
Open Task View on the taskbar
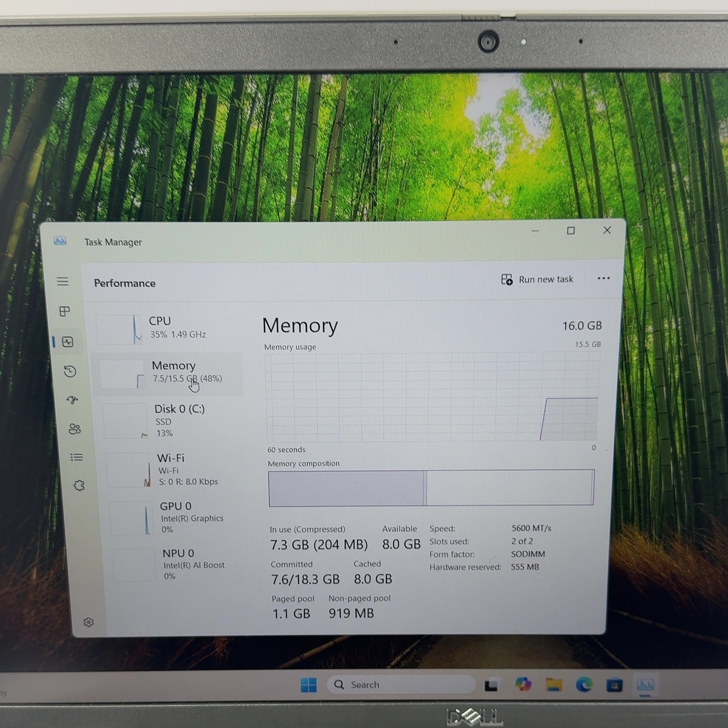click(491, 685)
